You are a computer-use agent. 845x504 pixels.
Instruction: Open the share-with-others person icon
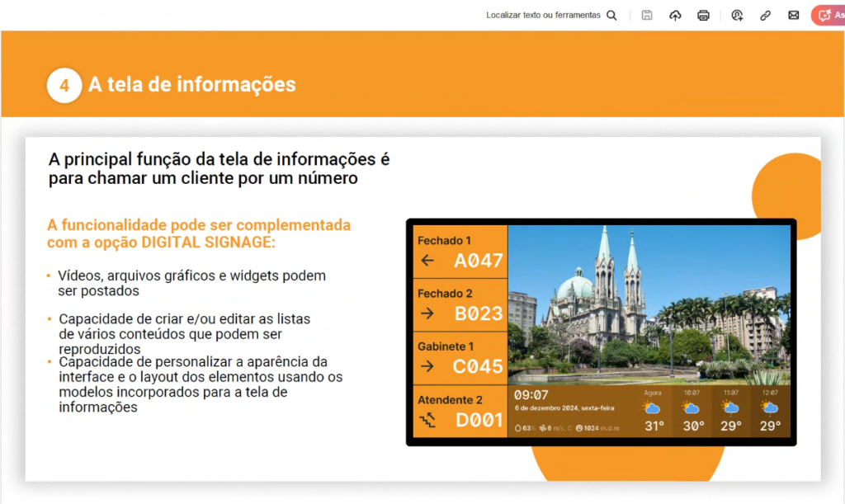click(x=737, y=16)
